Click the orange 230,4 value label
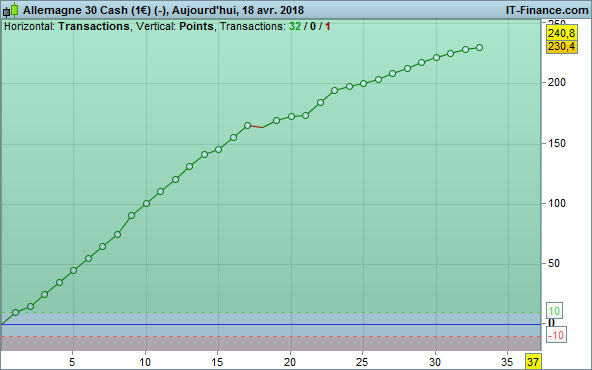Viewport: 592px width, 370px height. (x=561, y=46)
